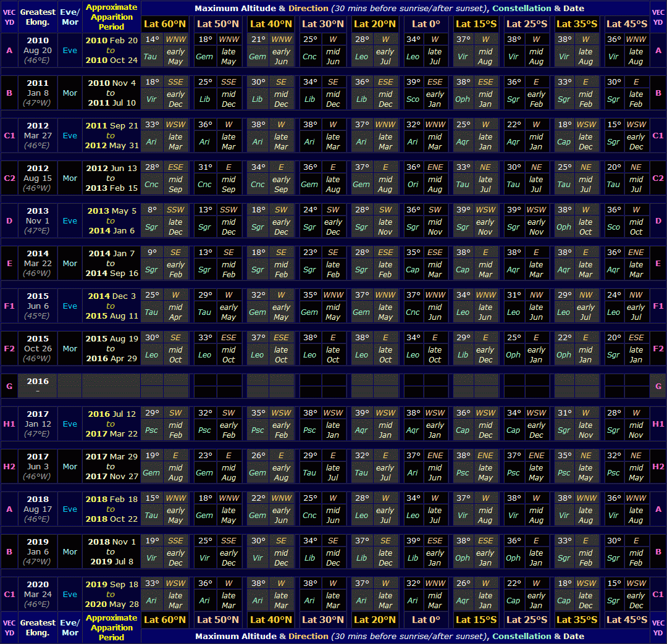Select the 2013 Nov 1 evening apparition row
The width and height of the screenshot is (667, 644).
[x=37, y=220]
